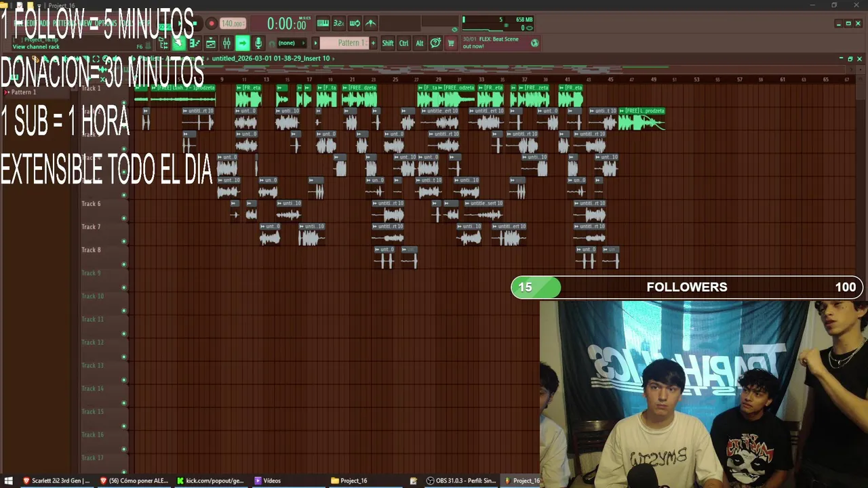Image resolution: width=868 pixels, height=488 pixels.
Task: Select the green [FREE] L..prodzeta clip on Track 2
Action: coord(642,119)
